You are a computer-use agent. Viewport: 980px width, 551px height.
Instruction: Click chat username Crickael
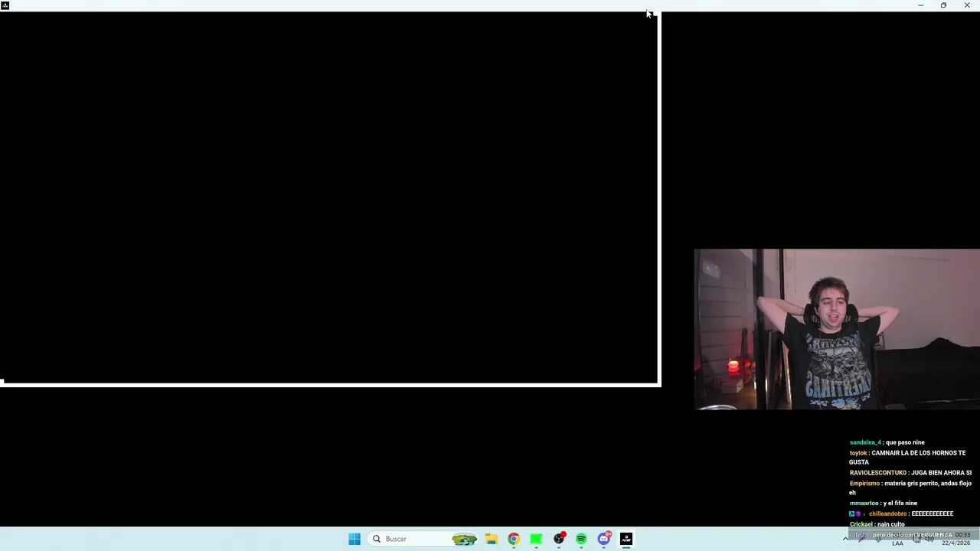[x=861, y=524]
